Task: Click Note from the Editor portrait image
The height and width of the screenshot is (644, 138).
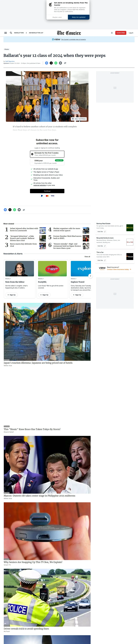Action: click(x=20, y=269)
